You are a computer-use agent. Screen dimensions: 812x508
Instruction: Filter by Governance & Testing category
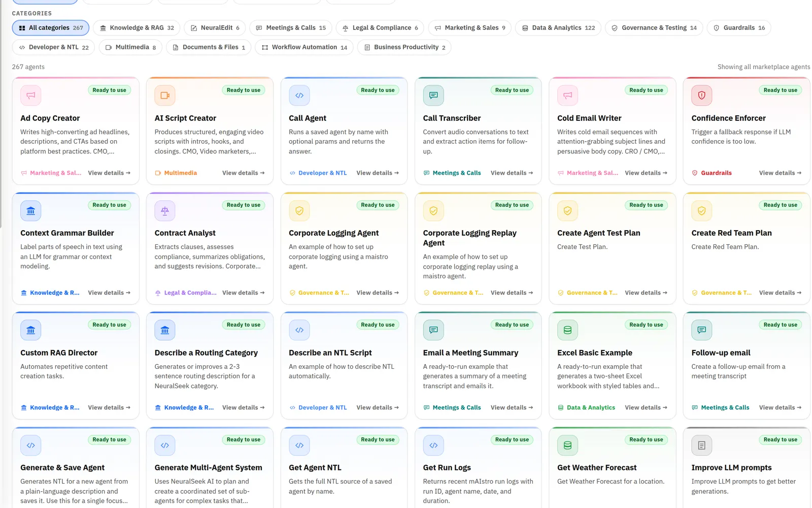click(x=654, y=28)
